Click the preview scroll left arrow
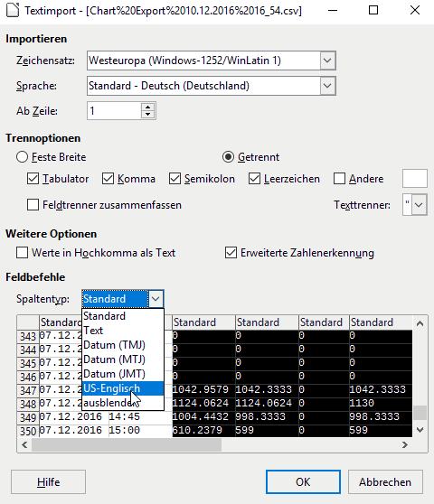The height and width of the screenshot is (504, 434). click(24, 445)
